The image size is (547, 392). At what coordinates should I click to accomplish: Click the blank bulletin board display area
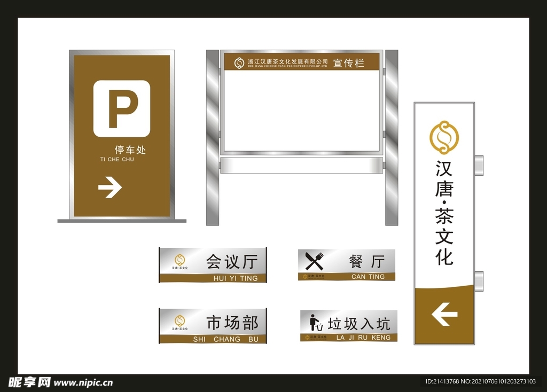pos(301,111)
